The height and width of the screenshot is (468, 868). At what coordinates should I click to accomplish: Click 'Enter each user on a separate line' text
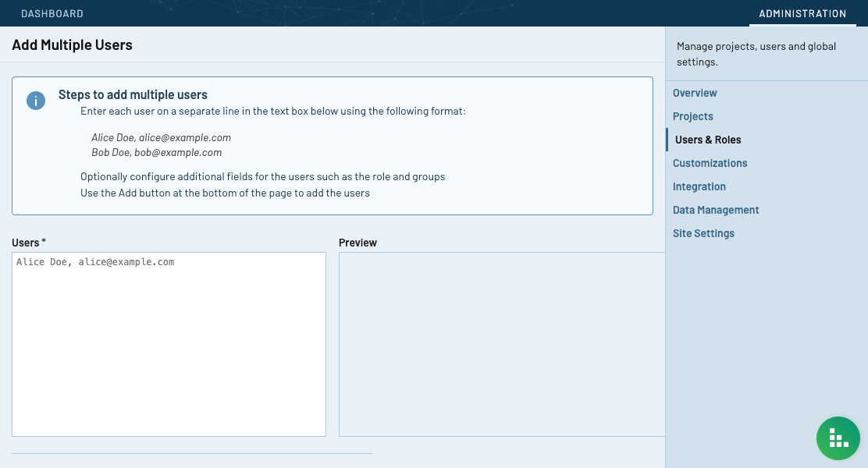pos(273,112)
